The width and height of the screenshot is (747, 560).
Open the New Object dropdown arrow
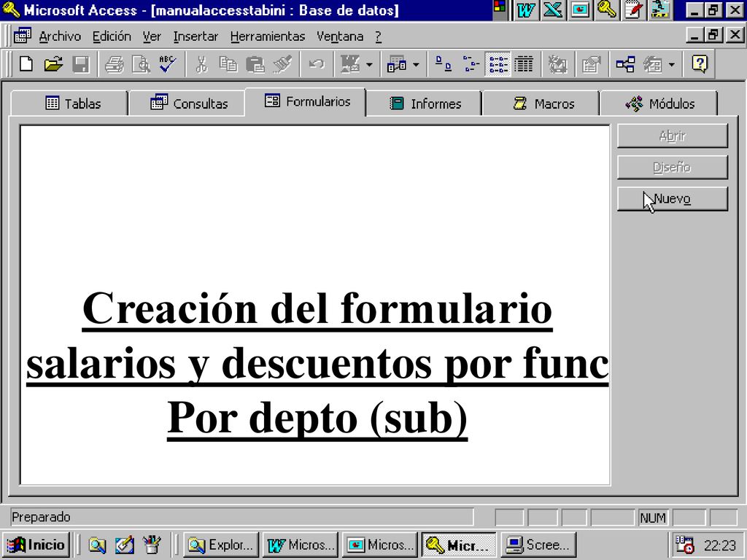(x=672, y=64)
